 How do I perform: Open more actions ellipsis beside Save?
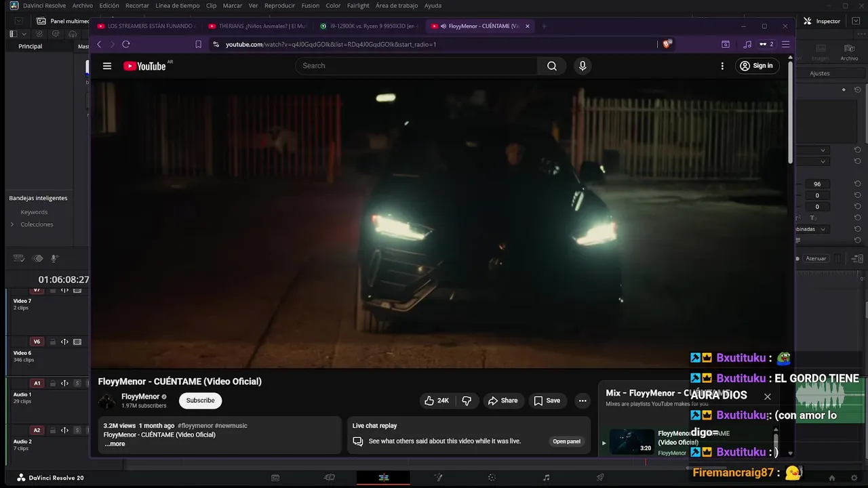583,401
